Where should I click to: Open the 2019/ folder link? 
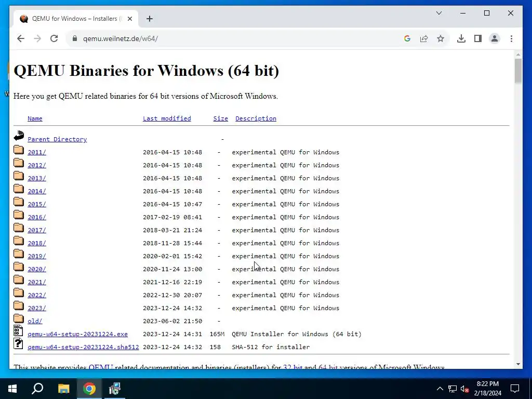(37, 256)
